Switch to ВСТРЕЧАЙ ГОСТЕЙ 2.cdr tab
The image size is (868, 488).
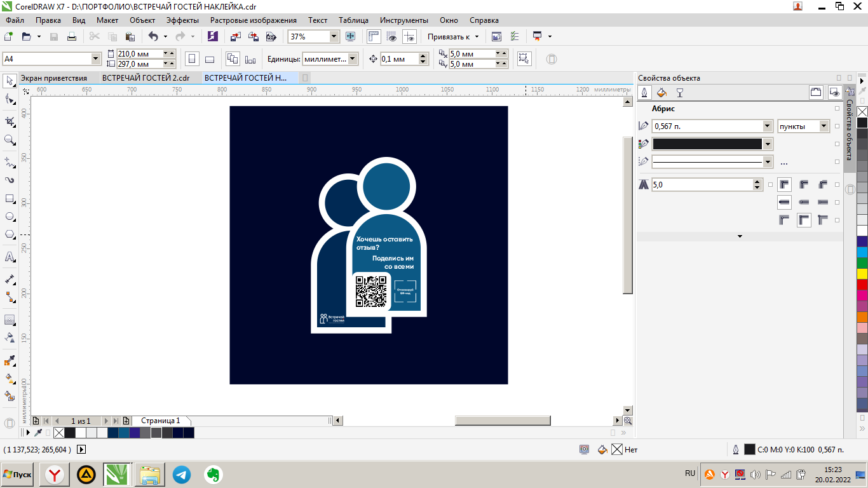146,78
